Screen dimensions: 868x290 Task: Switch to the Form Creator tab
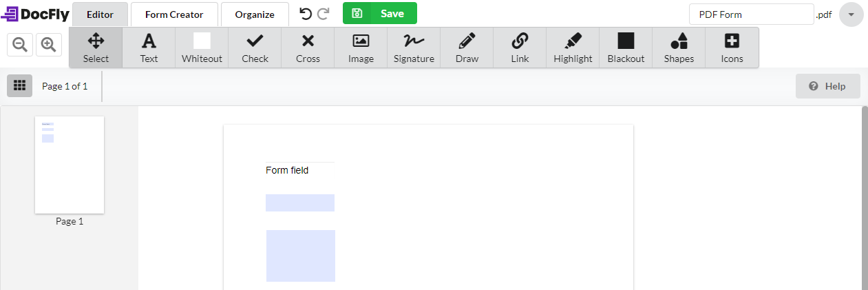click(174, 14)
